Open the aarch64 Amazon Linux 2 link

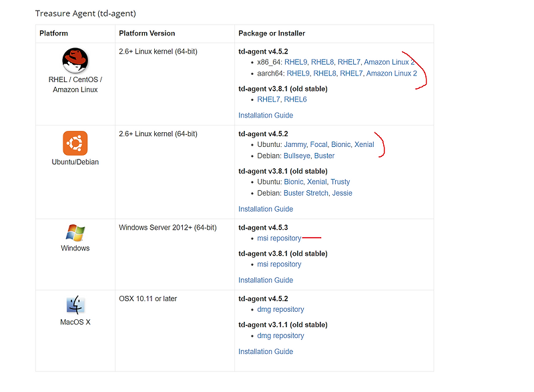point(391,73)
